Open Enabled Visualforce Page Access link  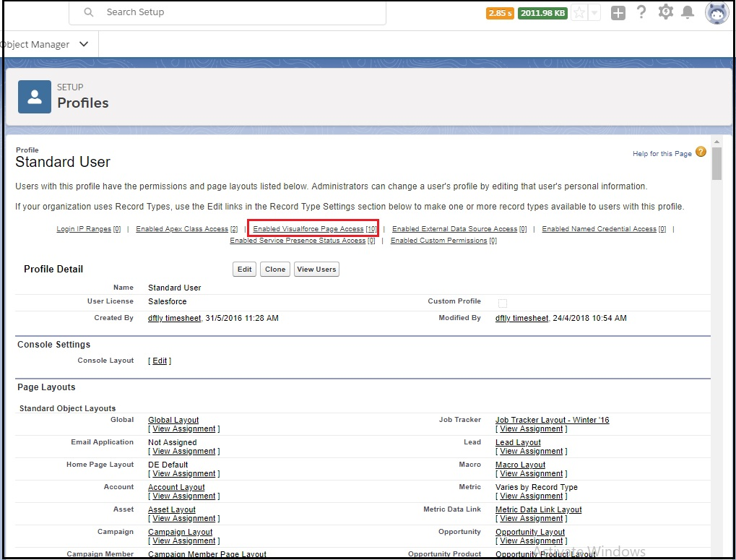pos(314,229)
